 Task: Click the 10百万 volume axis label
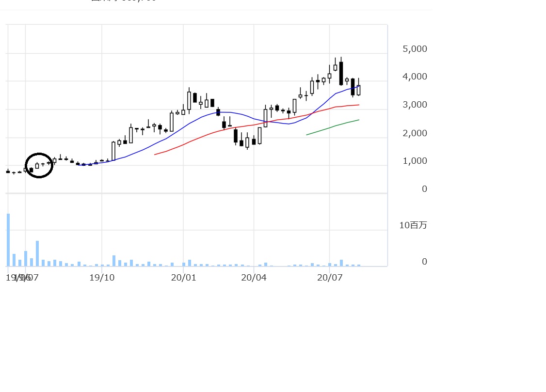tap(413, 225)
